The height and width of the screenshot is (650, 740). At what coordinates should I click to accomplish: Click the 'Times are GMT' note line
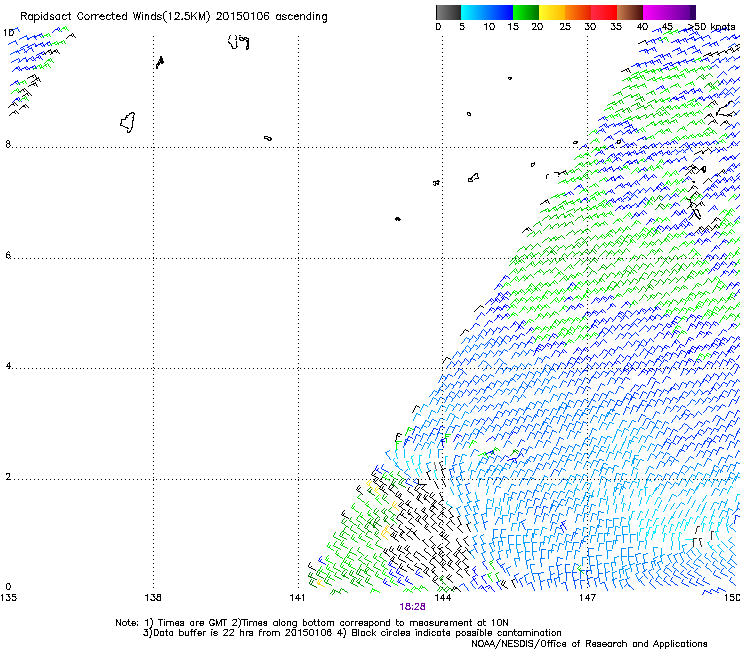click(x=312, y=623)
